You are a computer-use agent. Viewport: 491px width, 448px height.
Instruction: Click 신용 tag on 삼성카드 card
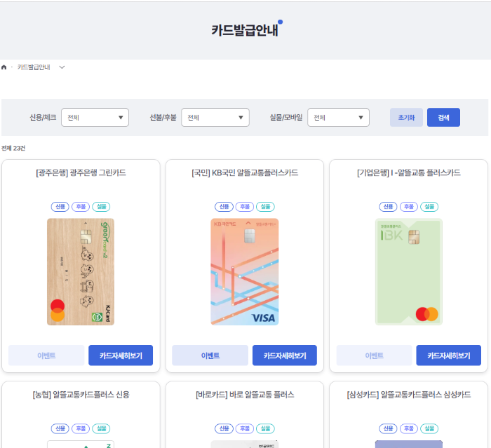coord(389,428)
